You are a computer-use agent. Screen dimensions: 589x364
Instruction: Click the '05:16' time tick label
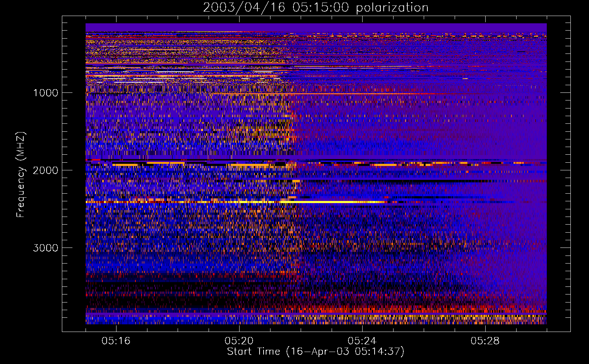tap(116, 341)
